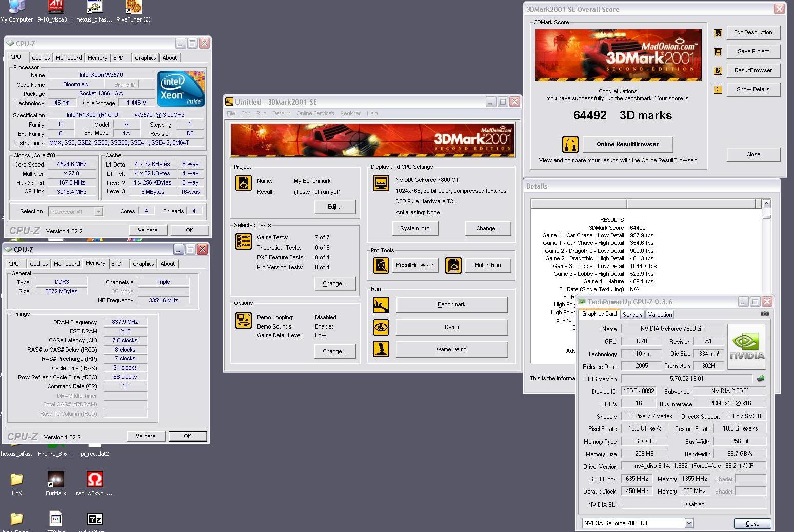Click the System Info button
The image size is (794, 532).
coord(415,229)
